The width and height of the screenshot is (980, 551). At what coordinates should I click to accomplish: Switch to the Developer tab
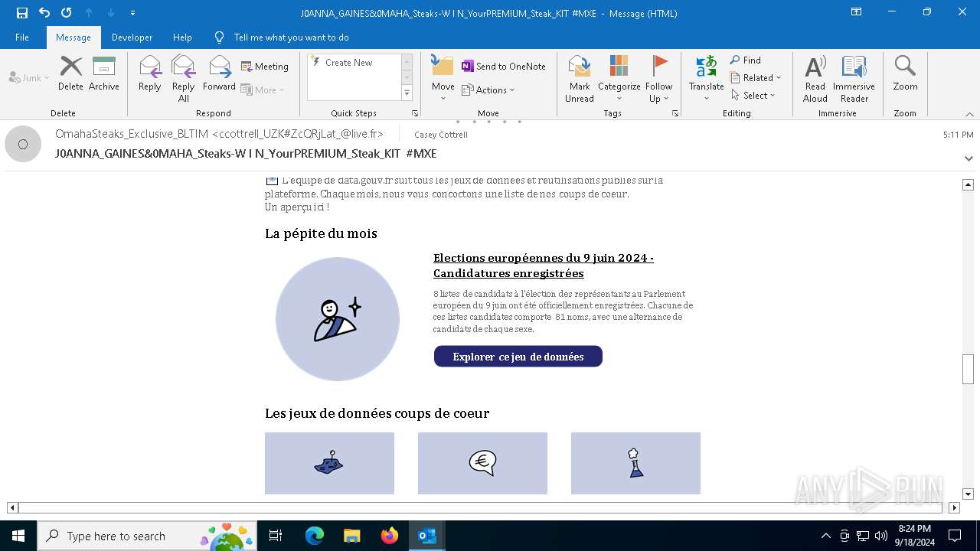click(x=132, y=37)
